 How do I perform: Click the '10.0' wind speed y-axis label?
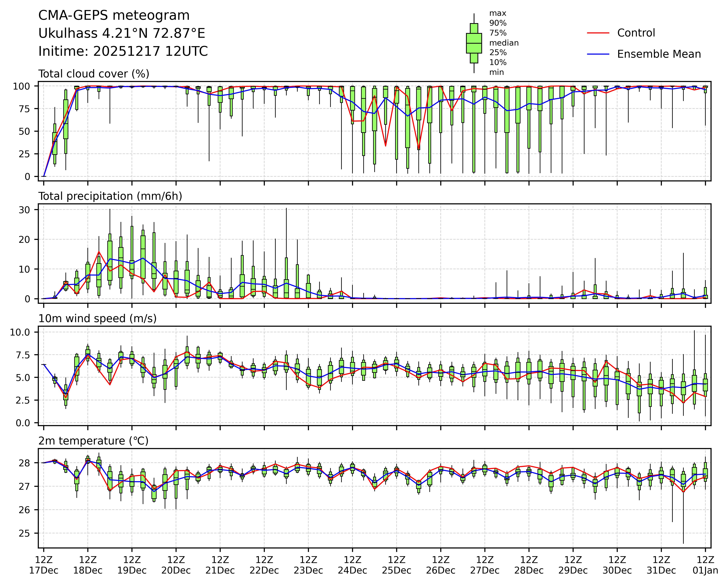tap(20, 332)
